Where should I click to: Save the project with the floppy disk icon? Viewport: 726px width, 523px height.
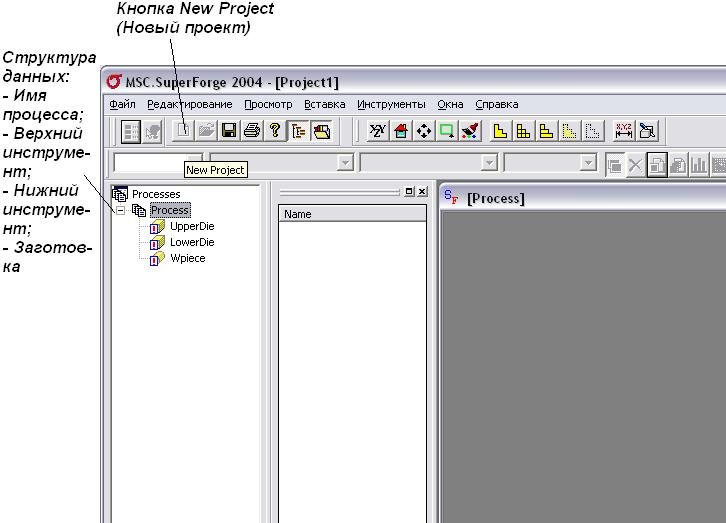pyautogui.click(x=229, y=131)
